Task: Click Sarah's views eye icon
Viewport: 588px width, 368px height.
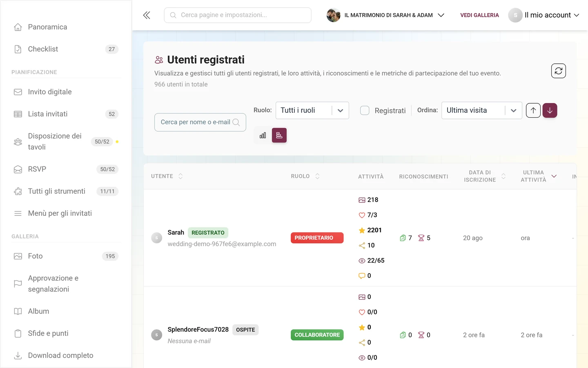Action: 362,260
